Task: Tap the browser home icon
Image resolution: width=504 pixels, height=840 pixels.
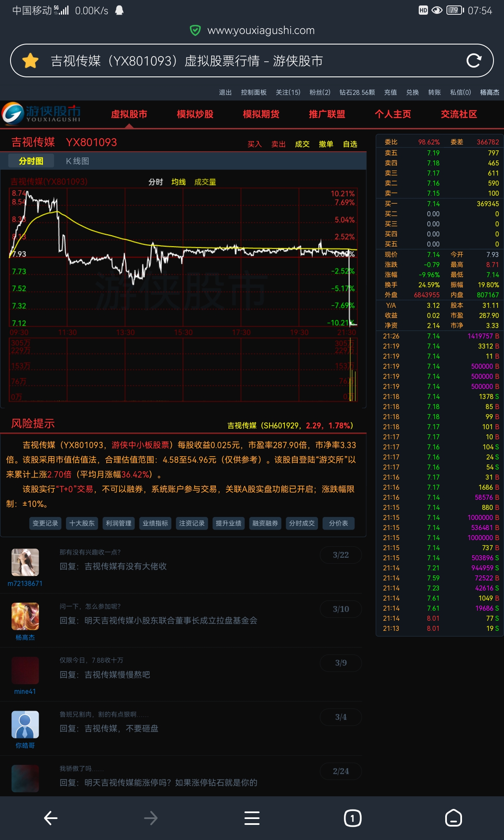Action: click(x=453, y=818)
